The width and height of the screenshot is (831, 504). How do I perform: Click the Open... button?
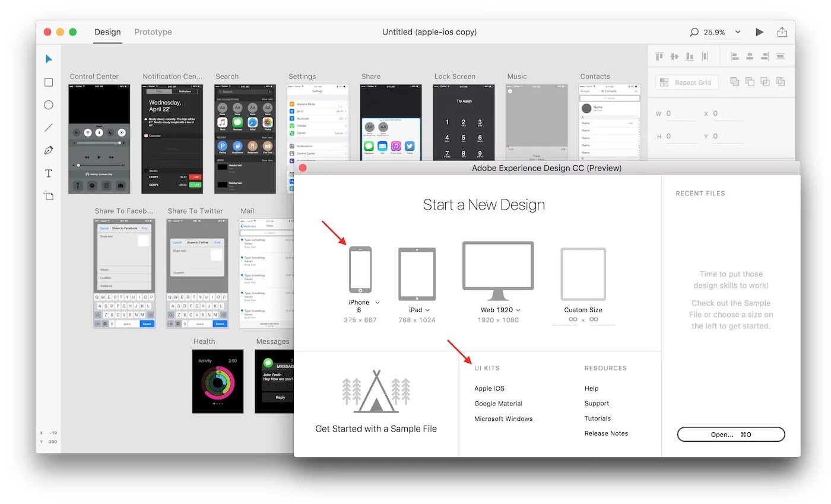pos(731,435)
